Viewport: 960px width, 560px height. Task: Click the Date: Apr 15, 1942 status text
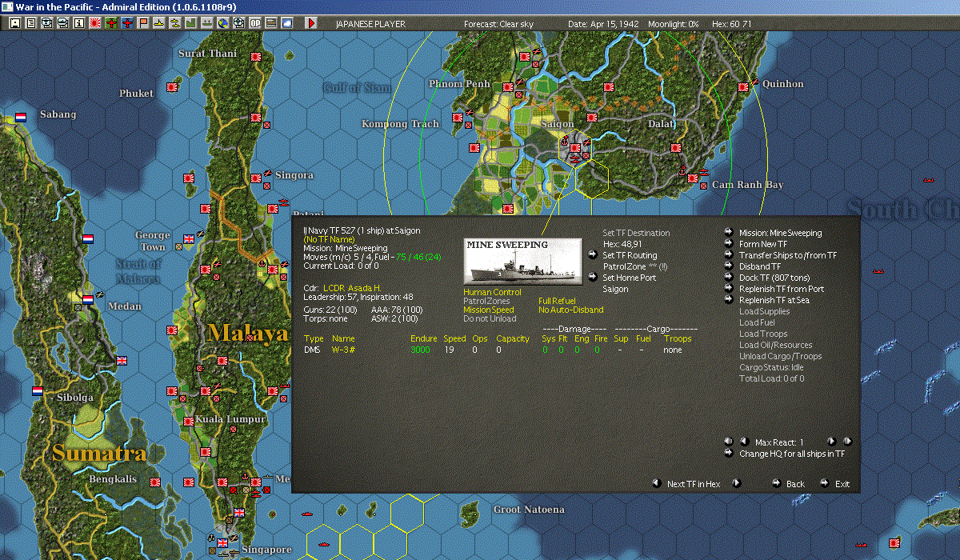[x=603, y=24]
